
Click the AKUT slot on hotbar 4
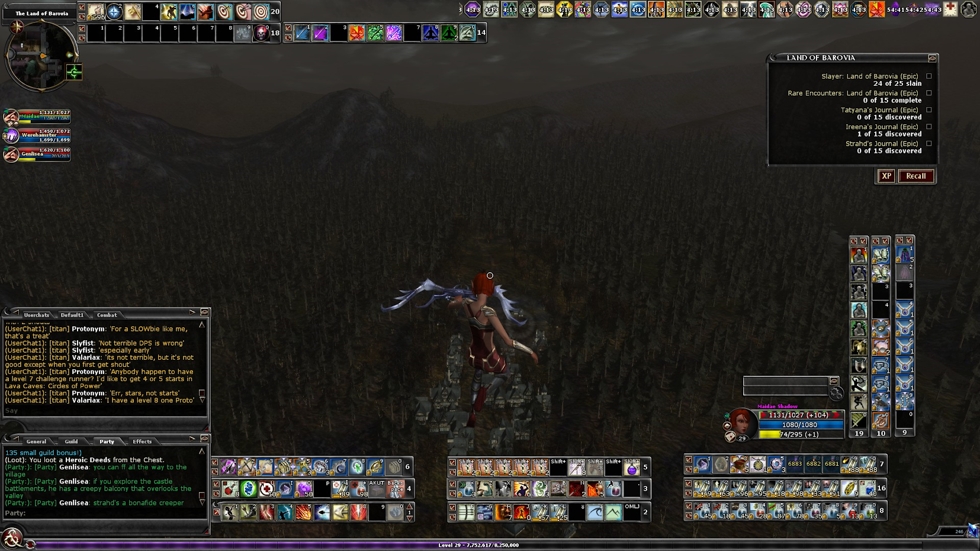pos(377,489)
